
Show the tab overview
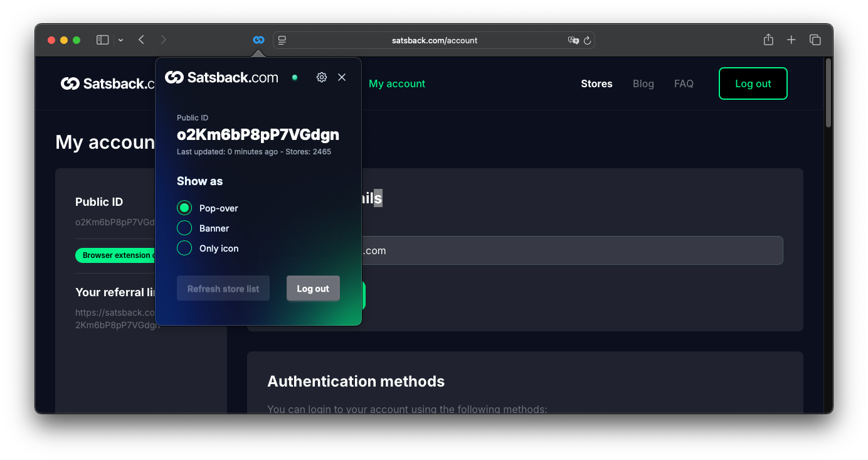point(815,40)
